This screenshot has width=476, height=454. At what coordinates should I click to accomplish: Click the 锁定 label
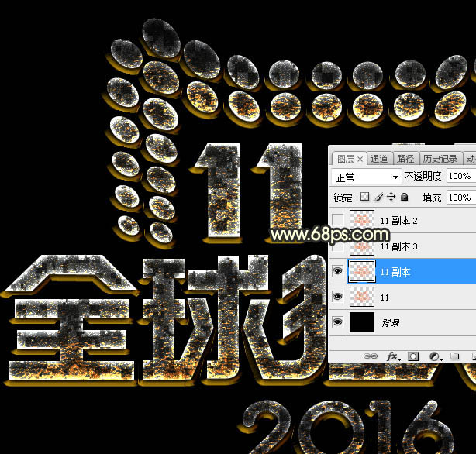[x=344, y=198]
